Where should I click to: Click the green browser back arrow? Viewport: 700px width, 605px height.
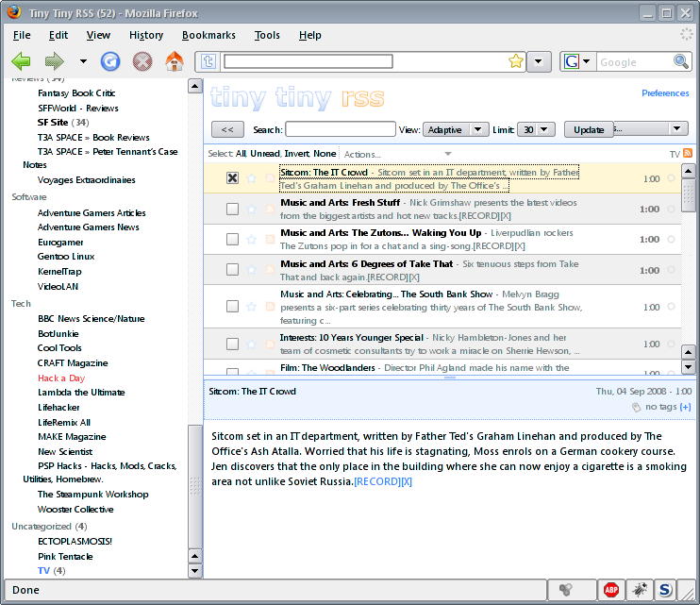[21, 62]
